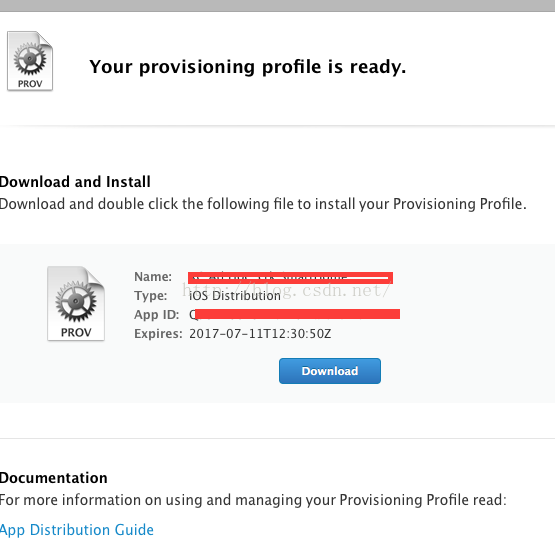Open the App Distribution Guide link
Screen dimensions: 555x558
[76, 530]
